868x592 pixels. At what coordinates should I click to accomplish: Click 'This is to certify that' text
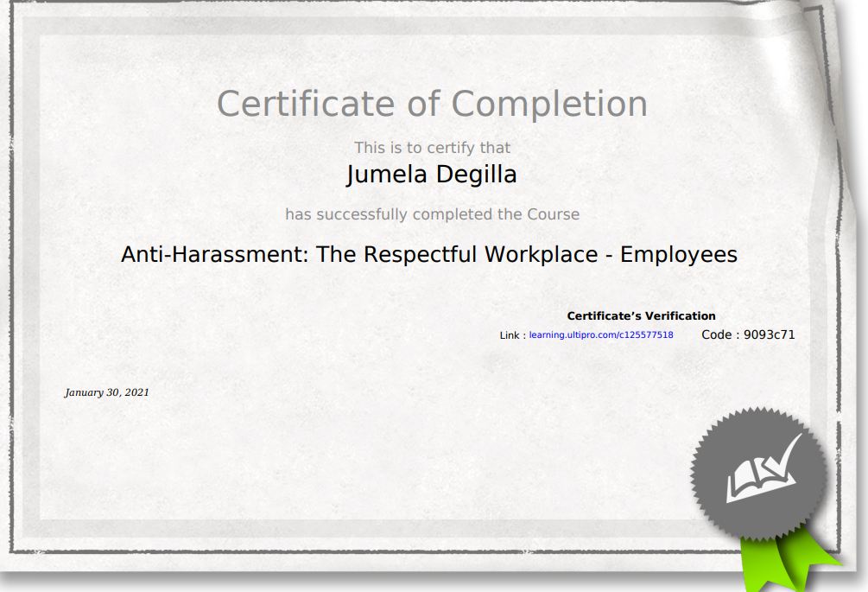[433, 148]
